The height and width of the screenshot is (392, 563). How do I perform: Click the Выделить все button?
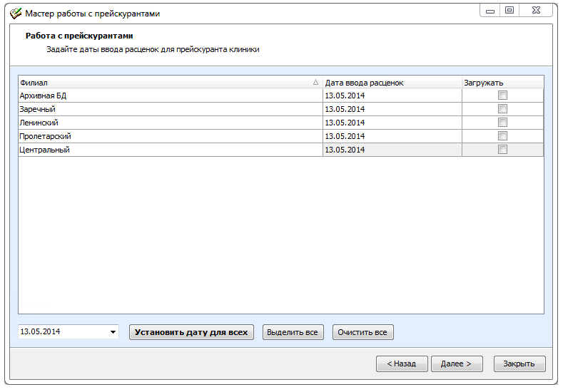click(293, 332)
